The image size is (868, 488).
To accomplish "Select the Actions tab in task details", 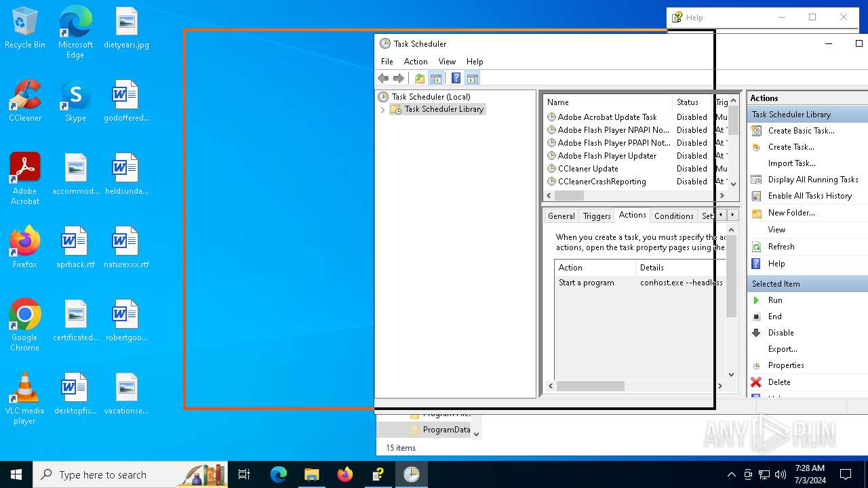I will (632, 215).
